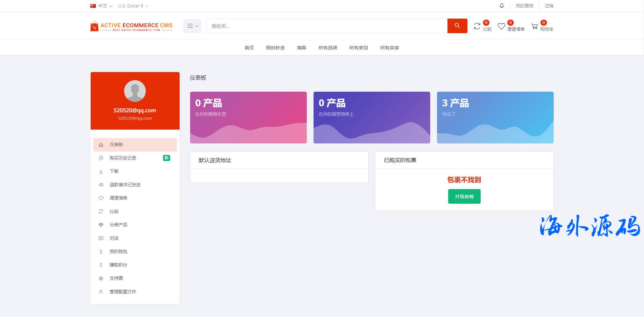Click into the 我在买 search field
Screen dimensions: 644x317
point(326,26)
